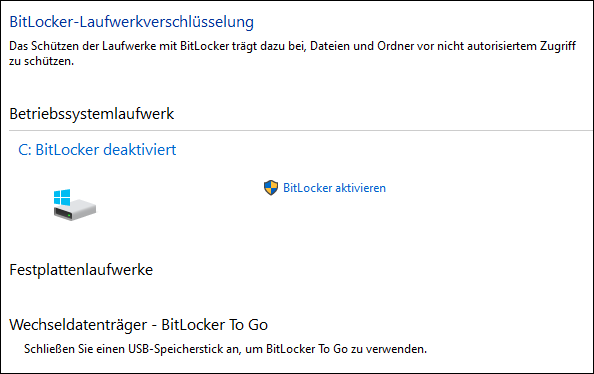Activate BitLocker via the BitLocker aktivieren link
The width and height of the screenshot is (594, 374).
click(334, 188)
